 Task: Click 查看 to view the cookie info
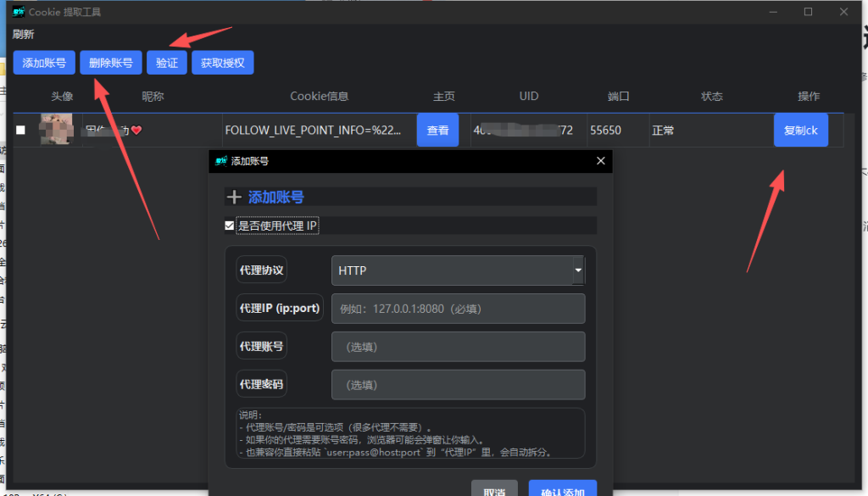(437, 130)
